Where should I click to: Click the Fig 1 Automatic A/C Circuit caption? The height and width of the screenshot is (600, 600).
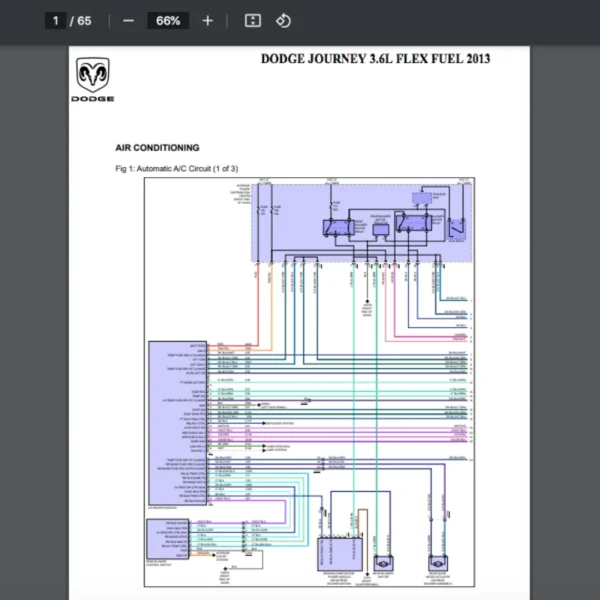click(x=177, y=168)
